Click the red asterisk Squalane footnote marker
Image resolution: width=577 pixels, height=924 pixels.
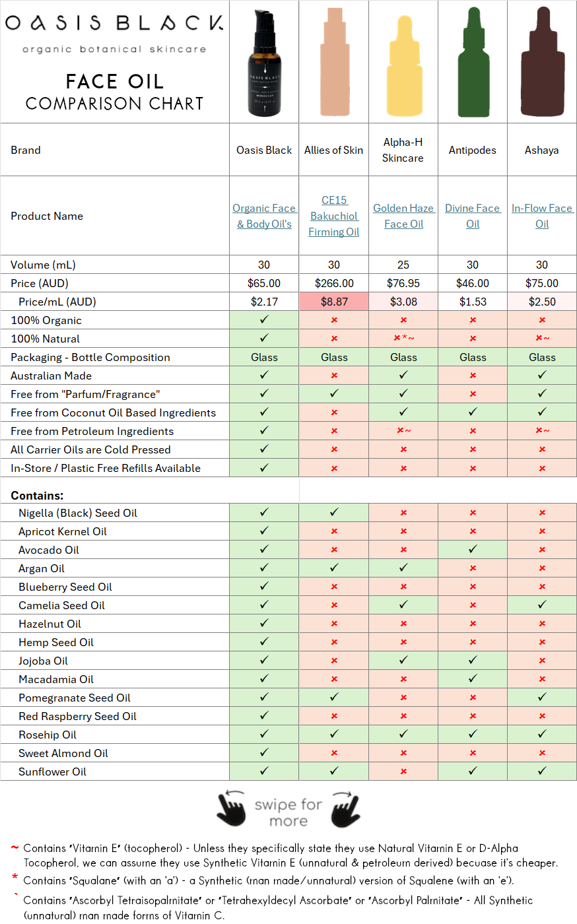click(x=13, y=877)
